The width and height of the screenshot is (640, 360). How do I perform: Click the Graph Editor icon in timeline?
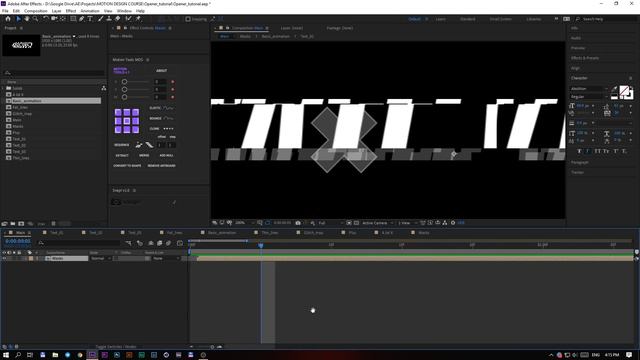click(180, 243)
